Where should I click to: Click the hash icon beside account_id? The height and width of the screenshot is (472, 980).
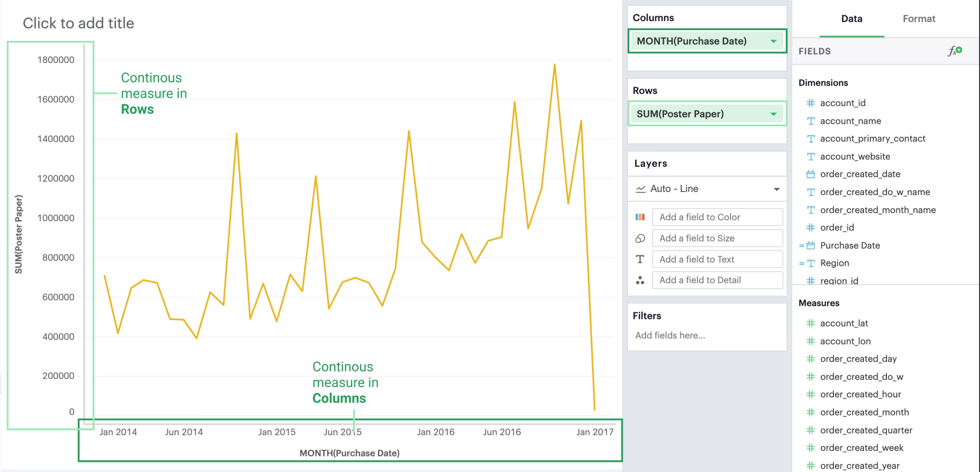[x=811, y=103]
